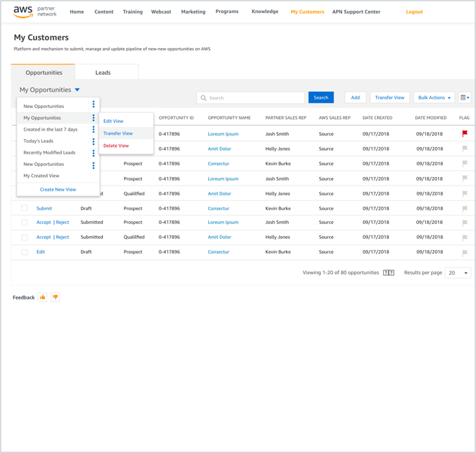Screen dimensions: 476x453
Task: Click the Logout link
Action: pyautogui.click(x=414, y=12)
